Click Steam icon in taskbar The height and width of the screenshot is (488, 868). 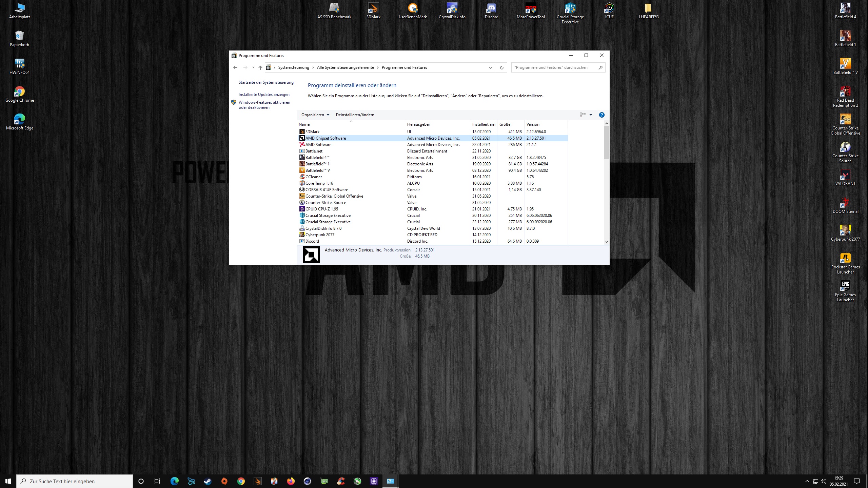click(208, 481)
